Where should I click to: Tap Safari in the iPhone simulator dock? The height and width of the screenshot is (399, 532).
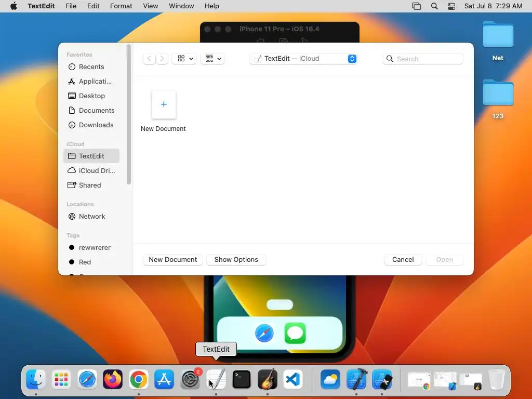264,333
